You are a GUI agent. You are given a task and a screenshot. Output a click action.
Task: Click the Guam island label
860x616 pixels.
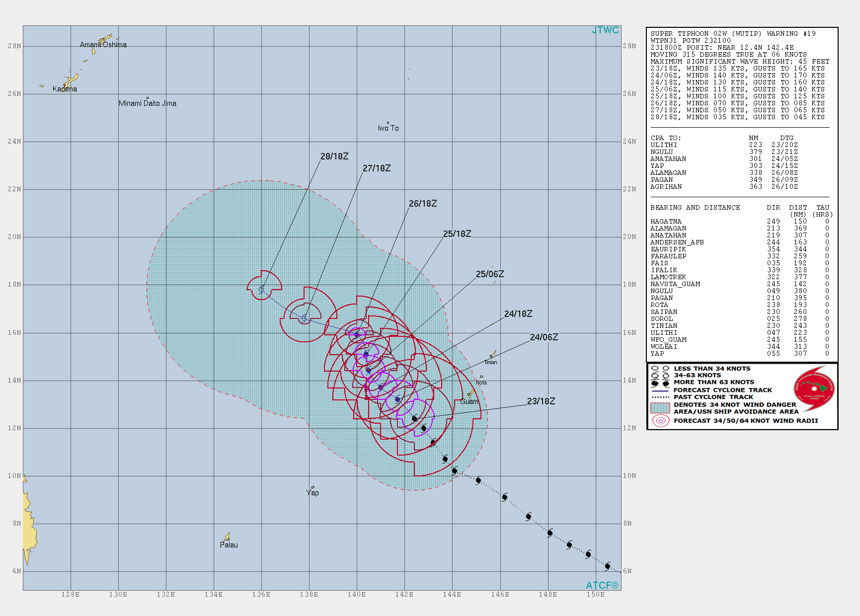pos(469,401)
